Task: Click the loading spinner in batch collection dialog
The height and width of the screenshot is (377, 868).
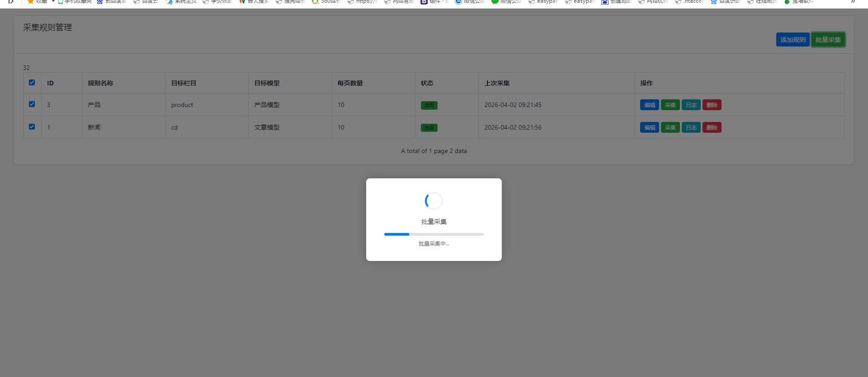Action: click(434, 201)
